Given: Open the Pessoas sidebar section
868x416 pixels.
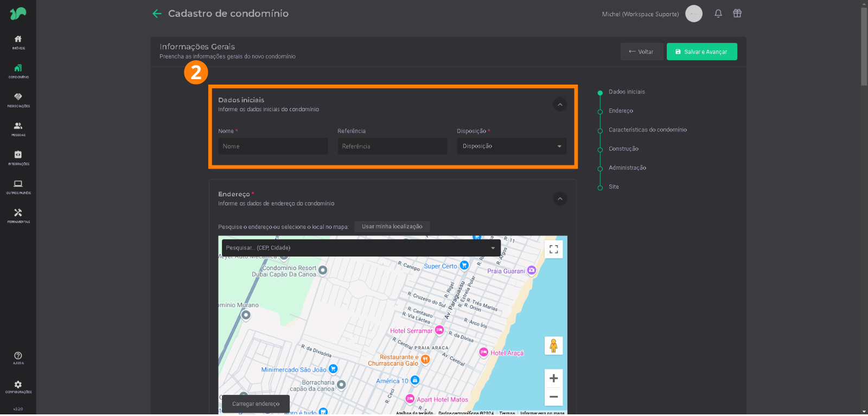Looking at the screenshot, I should (x=18, y=129).
